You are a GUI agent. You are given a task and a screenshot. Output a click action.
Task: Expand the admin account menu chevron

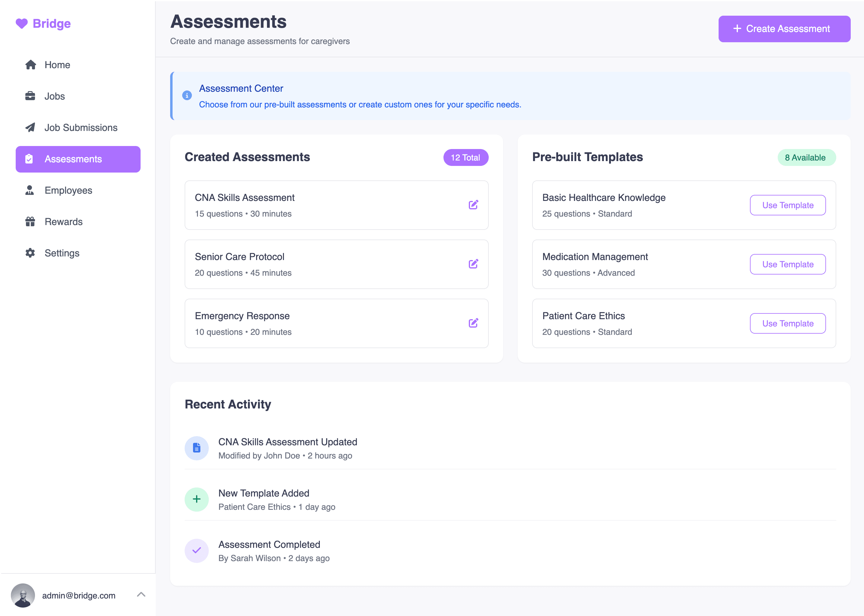[141, 594]
